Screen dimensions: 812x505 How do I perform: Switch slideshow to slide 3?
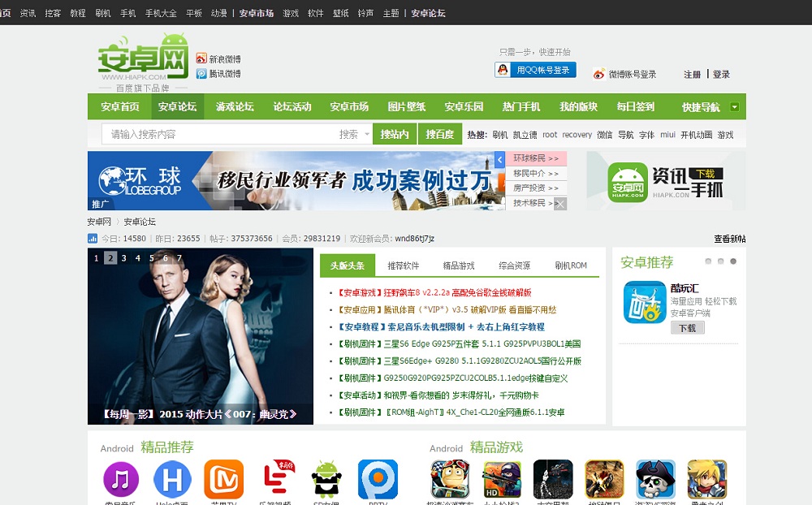[x=123, y=258]
